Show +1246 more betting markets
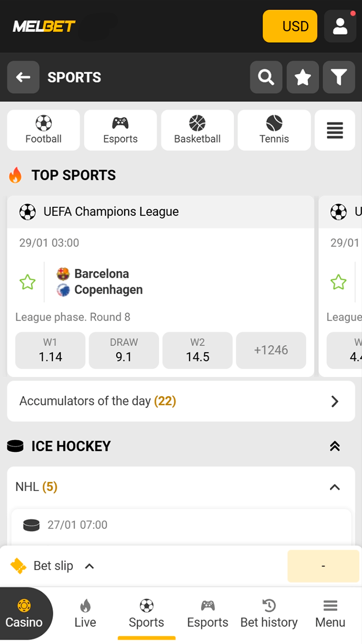Screen dimensions: 362x644 (271, 351)
